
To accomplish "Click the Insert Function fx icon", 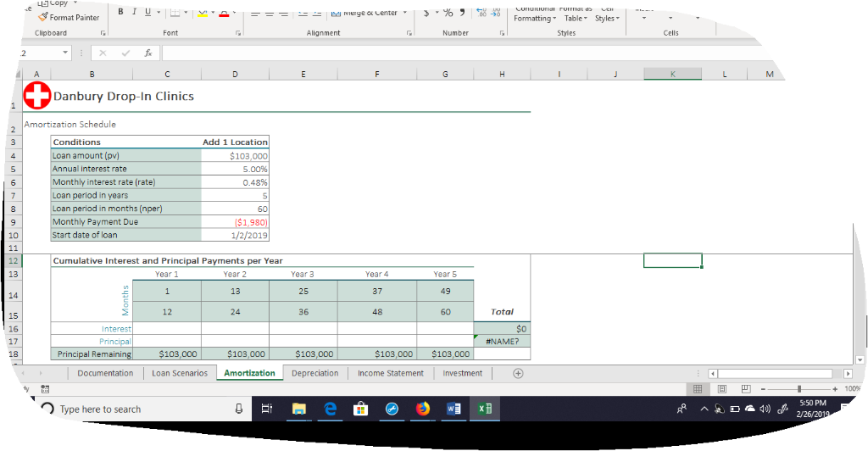I will click(148, 53).
